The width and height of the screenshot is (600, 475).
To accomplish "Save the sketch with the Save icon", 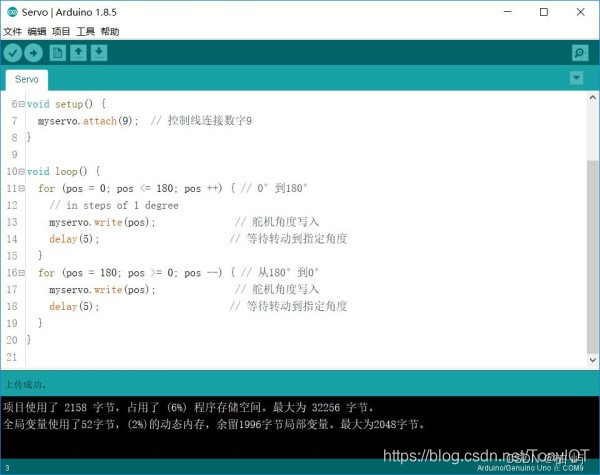I will coord(99,53).
